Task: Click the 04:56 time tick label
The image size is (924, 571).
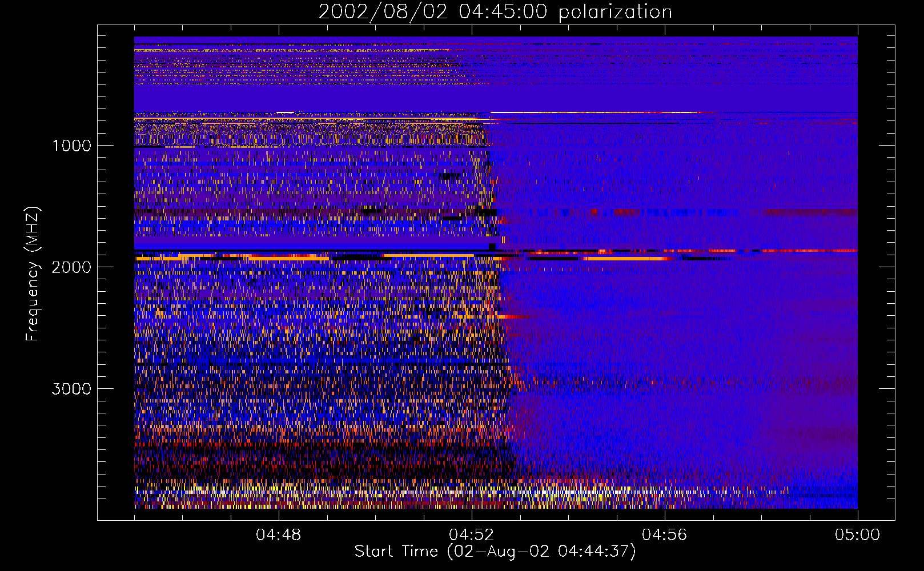Action: pos(664,535)
